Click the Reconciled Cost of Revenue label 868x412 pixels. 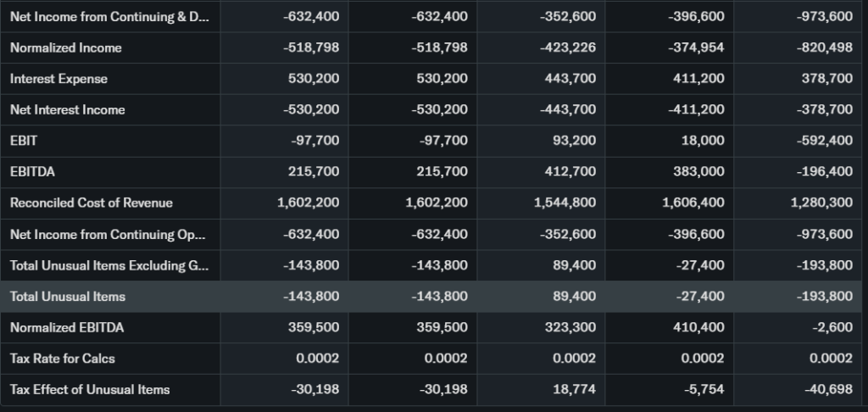pyautogui.click(x=92, y=203)
